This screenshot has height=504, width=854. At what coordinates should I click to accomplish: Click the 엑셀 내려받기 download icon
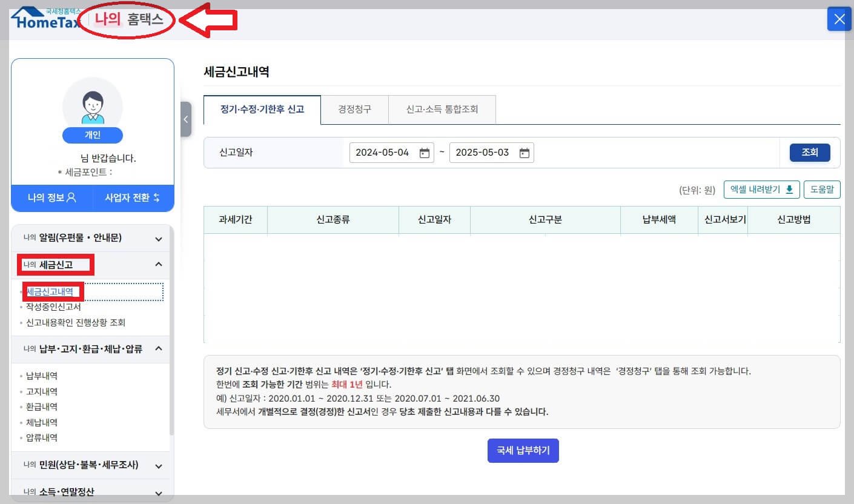click(791, 189)
